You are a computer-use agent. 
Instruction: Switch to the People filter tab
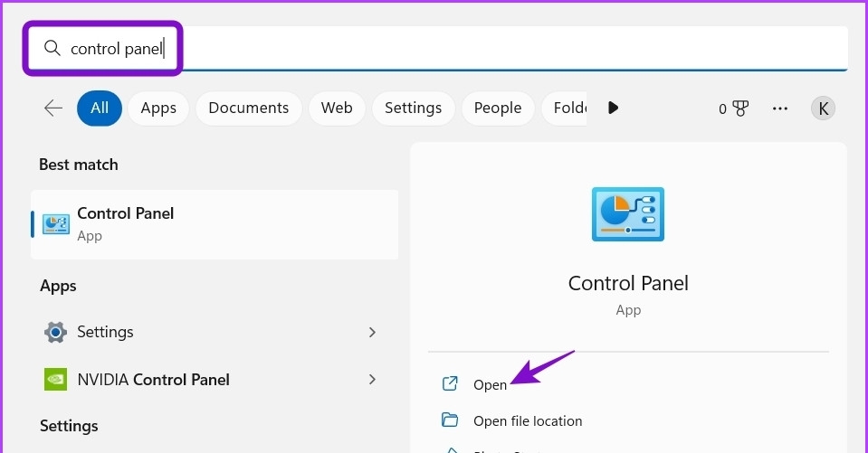click(498, 108)
